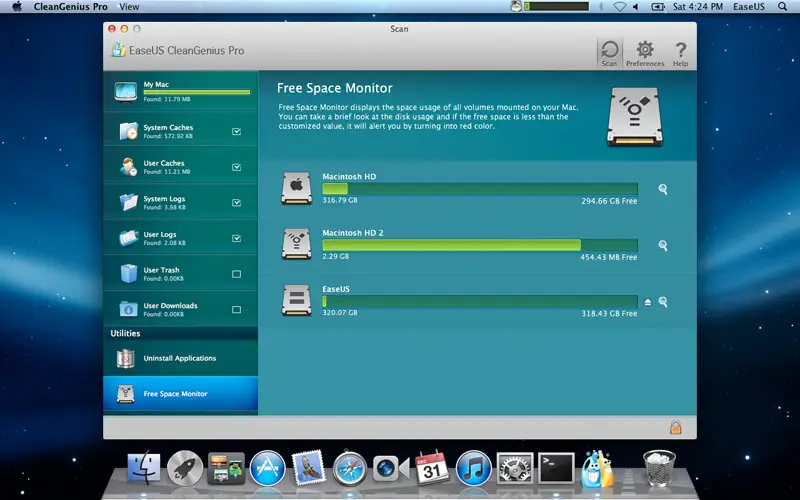
Task: Toggle System Logs checkbox
Action: (236, 203)
